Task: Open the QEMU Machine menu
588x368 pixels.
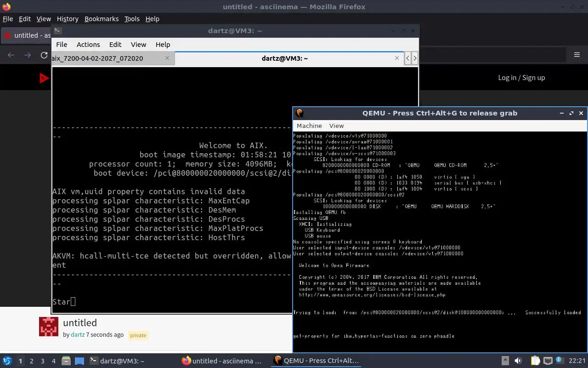Action: 309,126
